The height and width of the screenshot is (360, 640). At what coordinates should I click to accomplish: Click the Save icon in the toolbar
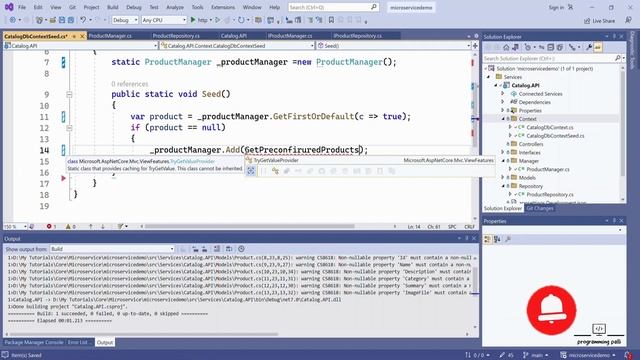[x=62, y=20]
